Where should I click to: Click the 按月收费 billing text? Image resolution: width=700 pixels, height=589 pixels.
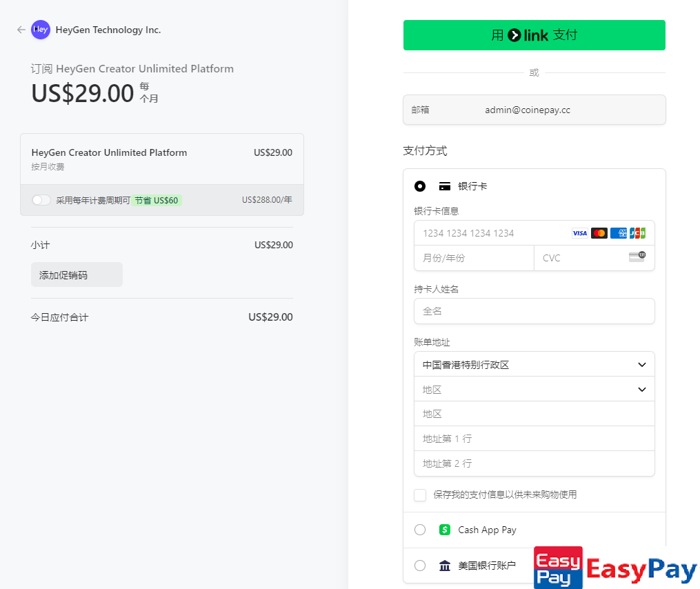click(x=48, y=167)
